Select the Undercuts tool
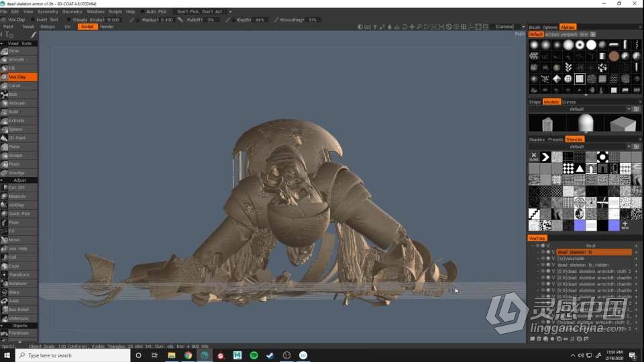 tap(19, 318)
